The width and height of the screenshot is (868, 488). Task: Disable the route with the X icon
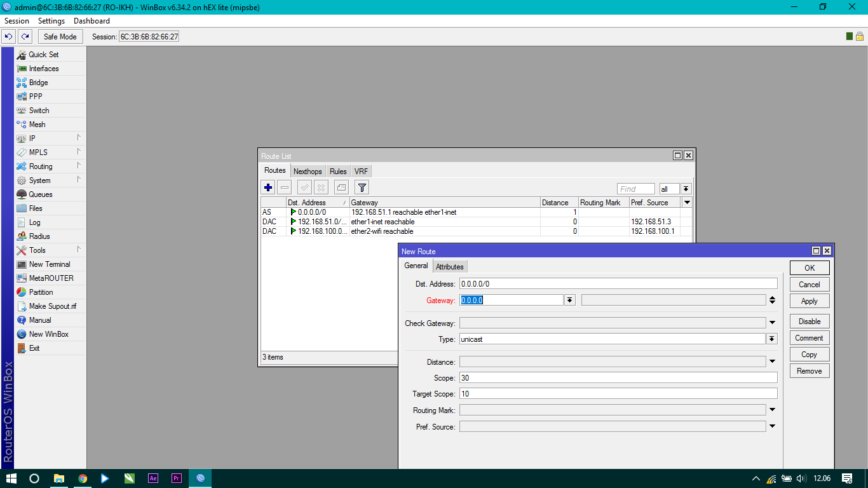click(x=321, y=187)
